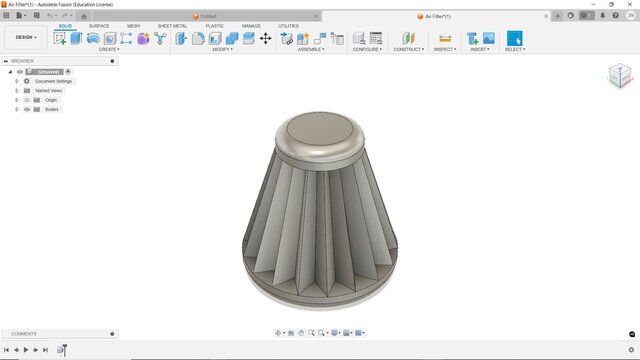
Task: Click the timeline feature marker
Action: tap(60, 350)
